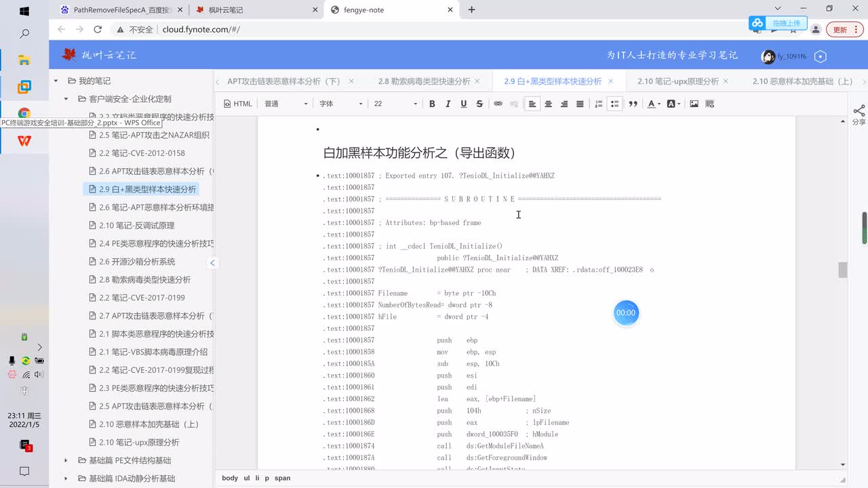Collapse the 我的笔记 tree node
868x488 pixels.
56,81
